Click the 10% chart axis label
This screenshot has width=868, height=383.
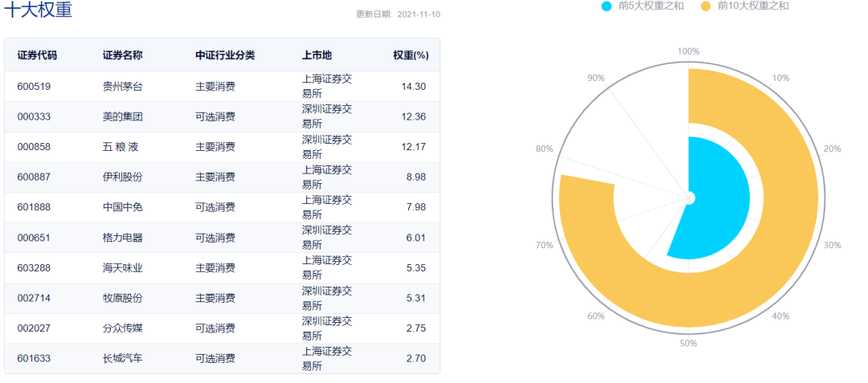click(780, 78)
